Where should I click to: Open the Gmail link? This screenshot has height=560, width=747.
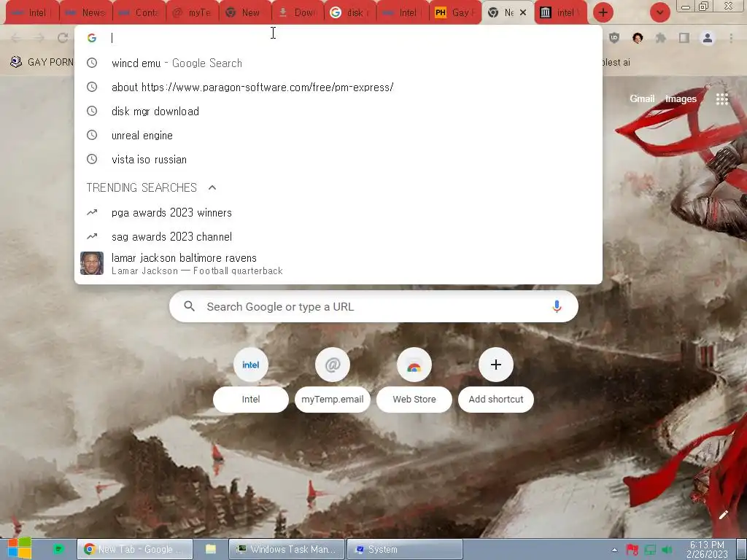[642, 98]
